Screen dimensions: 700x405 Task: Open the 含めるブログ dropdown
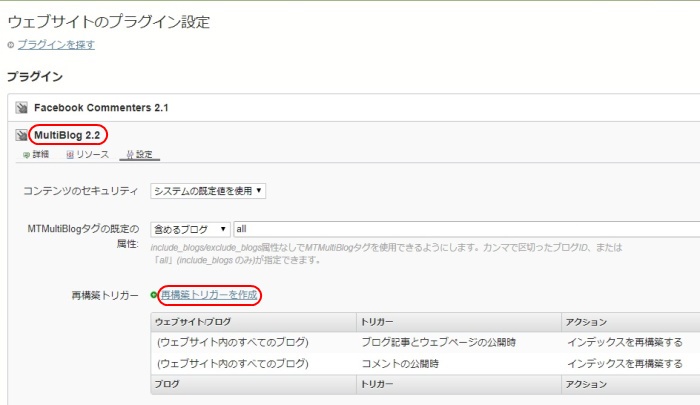click(190, 229)
